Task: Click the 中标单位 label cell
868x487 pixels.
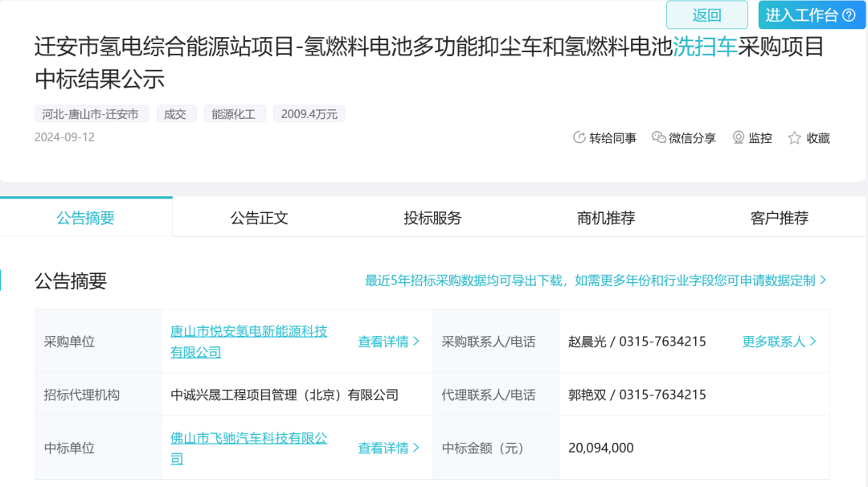Action: pyautogui.click(x=99, y=448)
